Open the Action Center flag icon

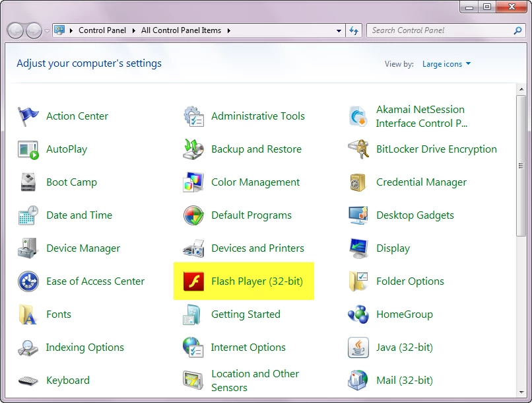click(28, 116)
